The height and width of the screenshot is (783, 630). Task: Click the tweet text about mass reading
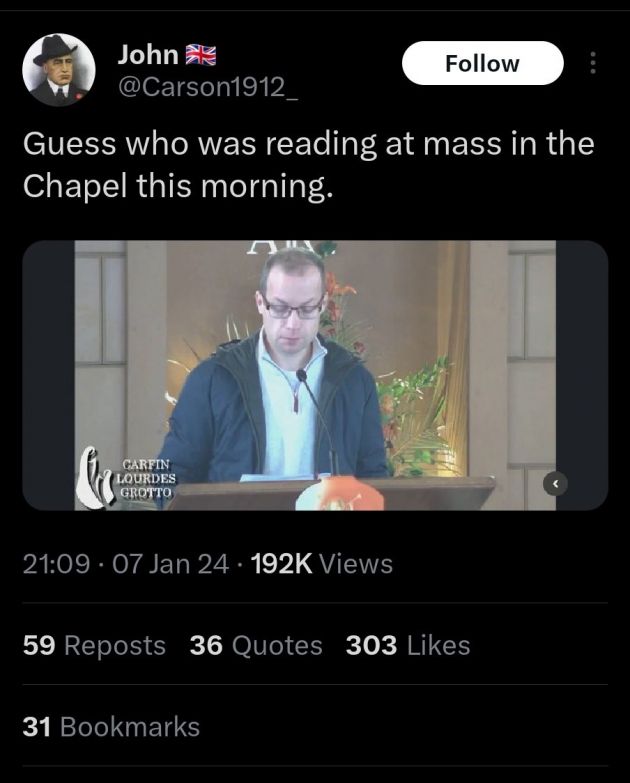pyautogui.click(x=308, y=165)
